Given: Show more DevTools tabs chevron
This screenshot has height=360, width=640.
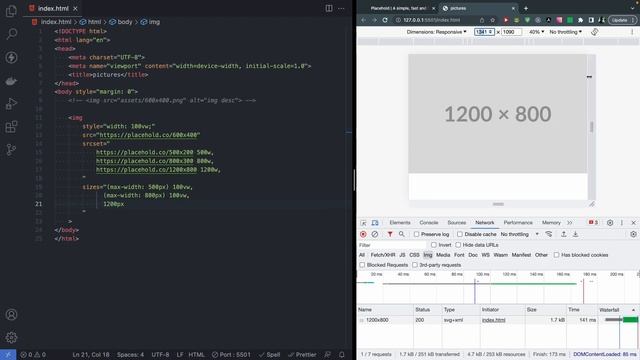Looking at the screenshot, I should pyautogui.click(x=570, y=223).
